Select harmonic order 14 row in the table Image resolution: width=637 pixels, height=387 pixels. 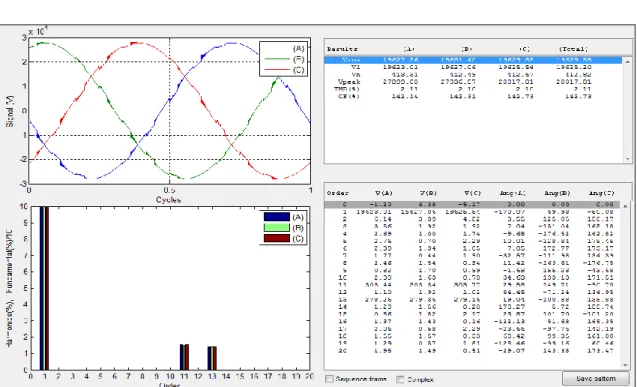click(x=472, y=307)
